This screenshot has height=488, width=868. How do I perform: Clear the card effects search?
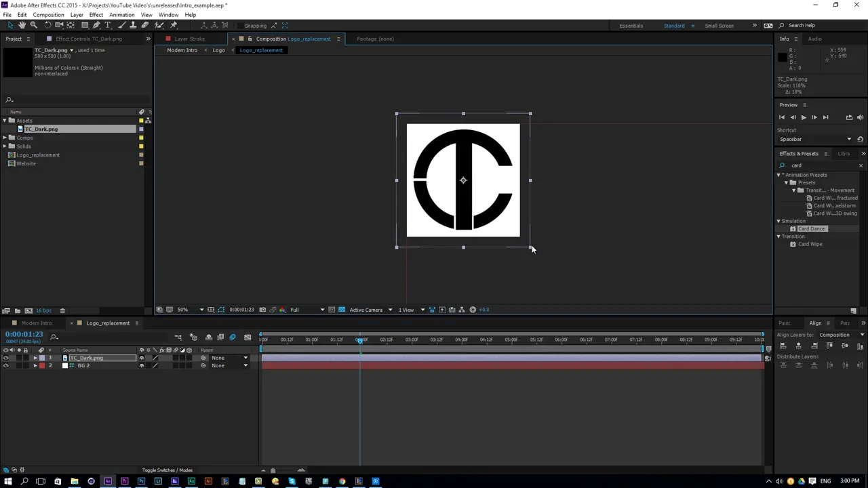pos(861,165)
